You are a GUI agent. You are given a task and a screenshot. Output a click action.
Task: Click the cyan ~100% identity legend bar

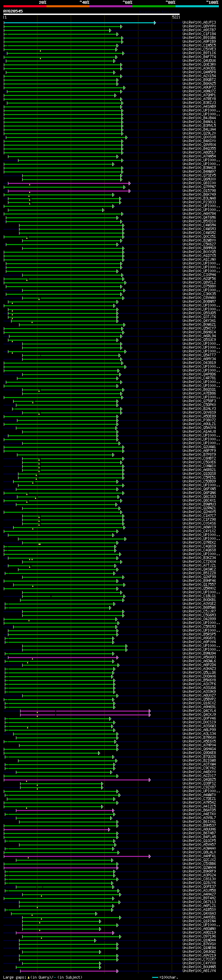(197, 6)
